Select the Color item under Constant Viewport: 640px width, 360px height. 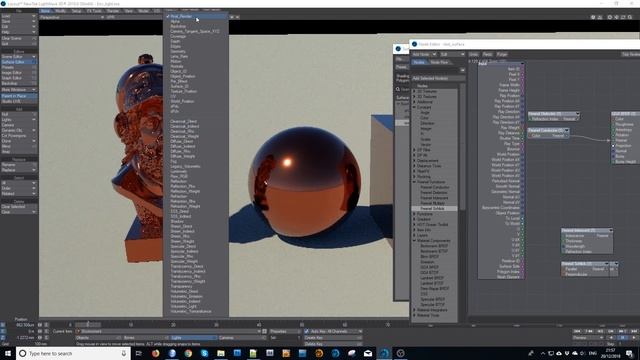coord(424,118)
